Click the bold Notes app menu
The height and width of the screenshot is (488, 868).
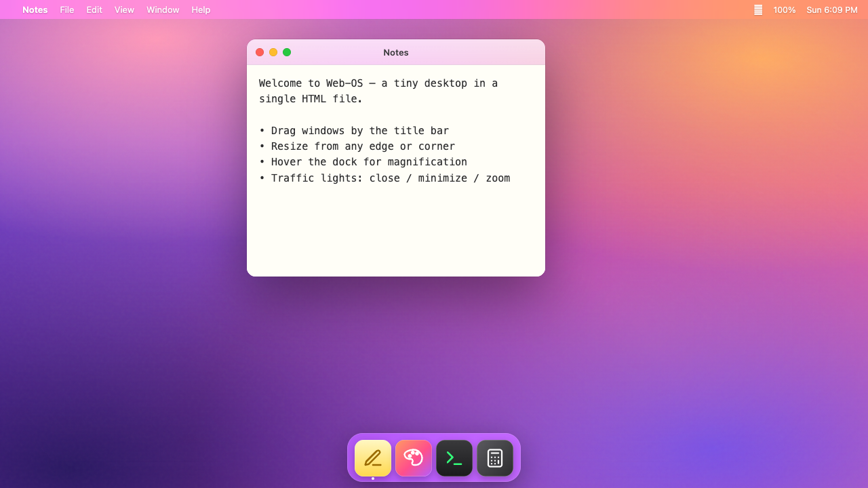[x=35, y=9]
